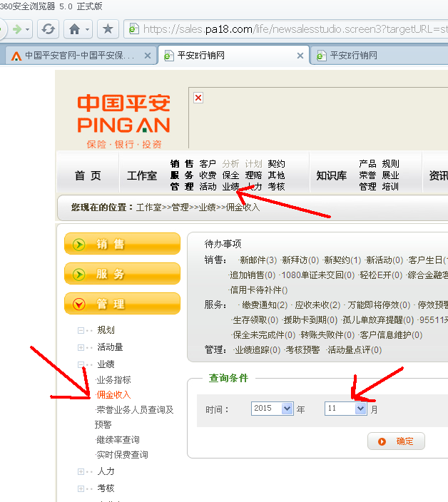Open the month 11 dropdown
The image size is (448, 502).
pos(360,409)
